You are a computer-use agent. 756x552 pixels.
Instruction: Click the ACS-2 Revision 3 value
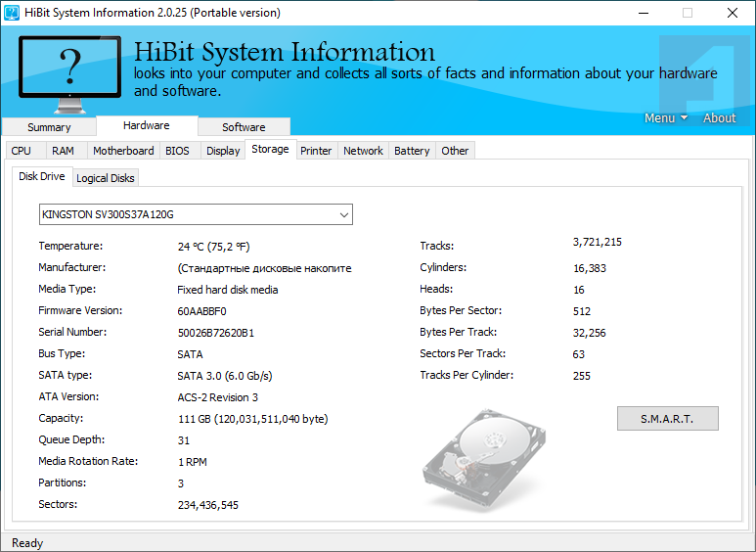pos(217,397)
